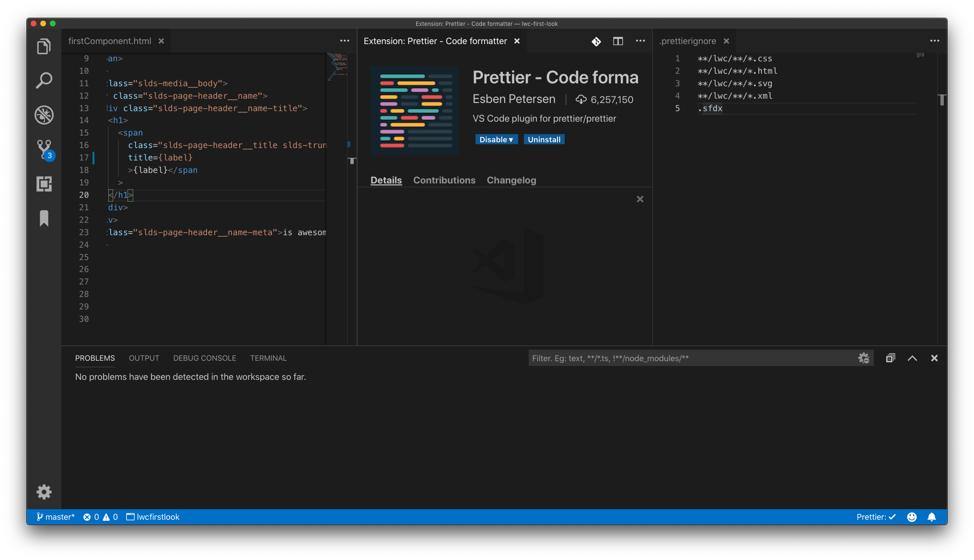Screen dimensions: 974x560
Task: Select the TERMINAL panel tab
Action: pyautogui.click(x=268, y=358)
